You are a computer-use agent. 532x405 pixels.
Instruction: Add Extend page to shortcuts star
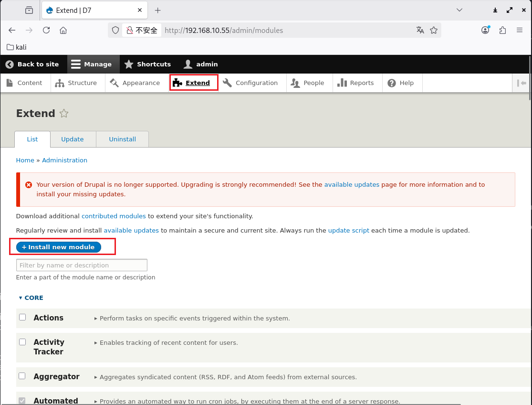tap(64, 114)
